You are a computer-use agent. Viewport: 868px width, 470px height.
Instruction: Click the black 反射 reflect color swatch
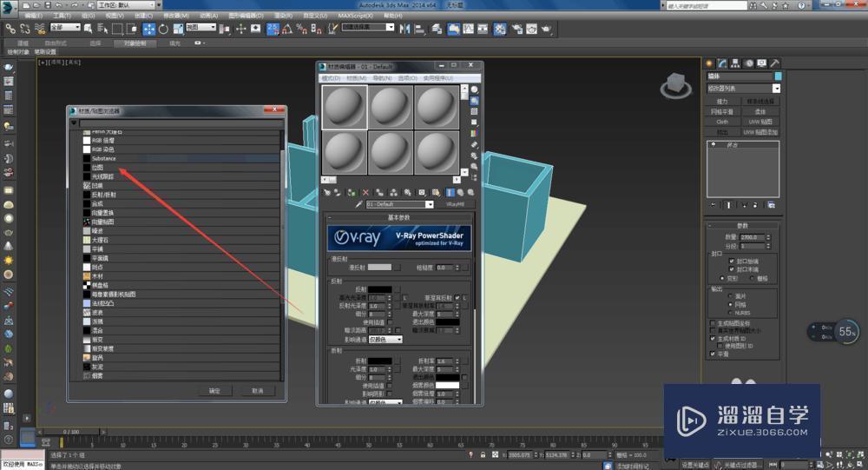pyautogui.click(x=379, y=289)
